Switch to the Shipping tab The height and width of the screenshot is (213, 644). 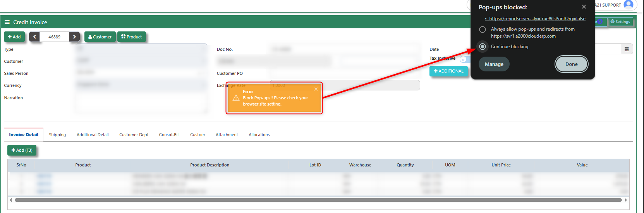[57, 135]
